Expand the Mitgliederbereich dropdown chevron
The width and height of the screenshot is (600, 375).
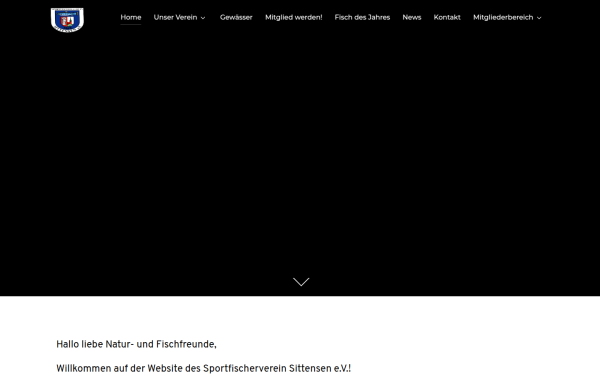coord(539,18)
